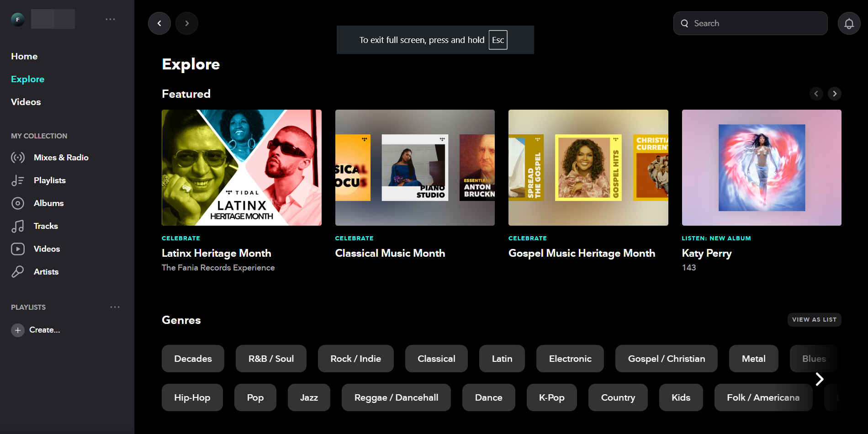Show previous Featured items with the left chevron
This screenshot has height=434, width=868.
coord(816,94)
